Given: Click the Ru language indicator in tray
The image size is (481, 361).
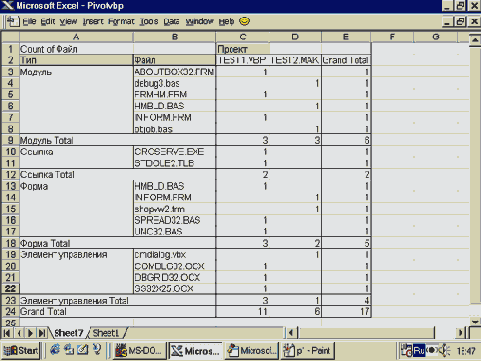Looking at the screenshot, I should pos(419,351).
